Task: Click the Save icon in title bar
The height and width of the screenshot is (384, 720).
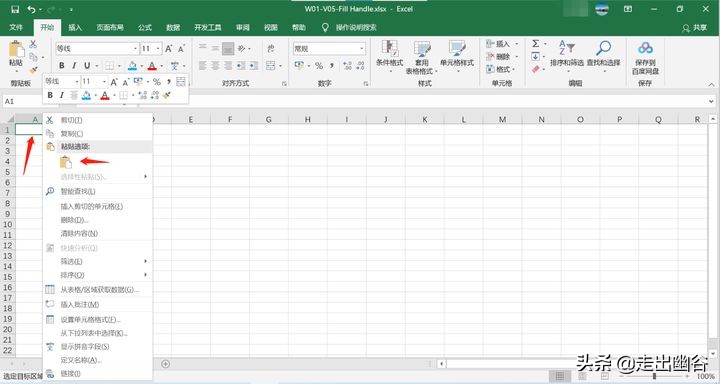Action: 15,9
